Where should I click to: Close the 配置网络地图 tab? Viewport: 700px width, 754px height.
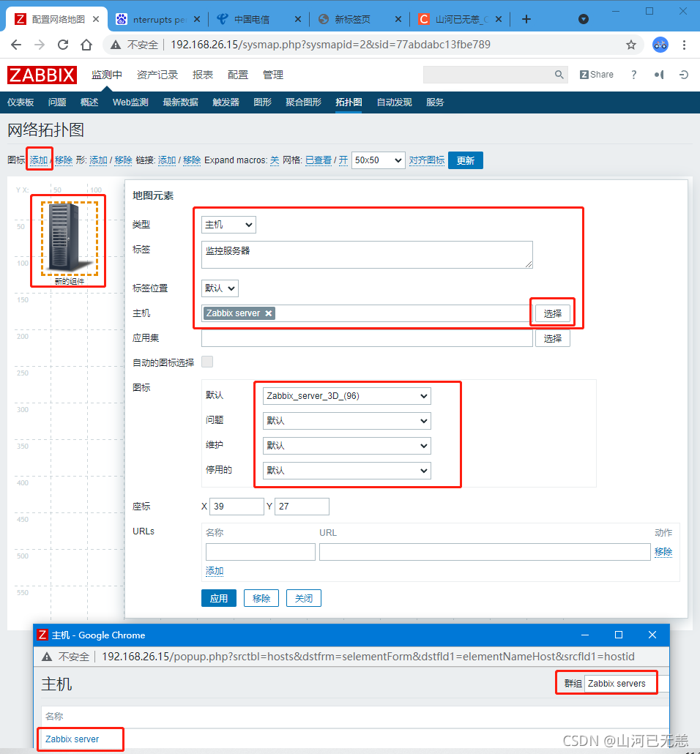click(x=96, y=19)
